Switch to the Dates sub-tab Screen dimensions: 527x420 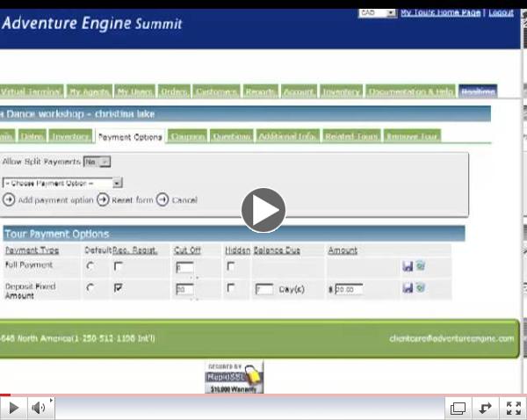click(32, 136)
